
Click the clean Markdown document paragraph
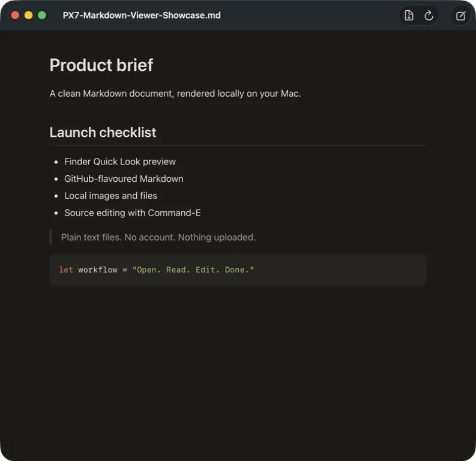coord(175,94)
